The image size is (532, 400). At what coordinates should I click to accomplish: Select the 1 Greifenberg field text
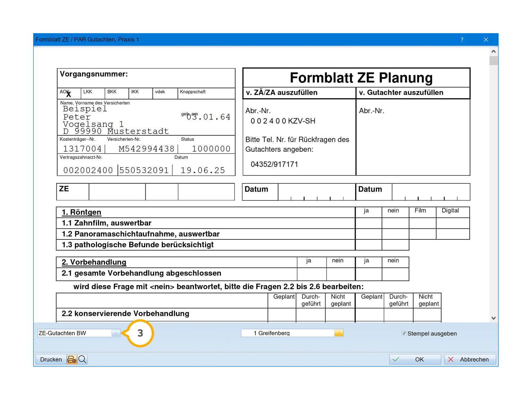272,333
